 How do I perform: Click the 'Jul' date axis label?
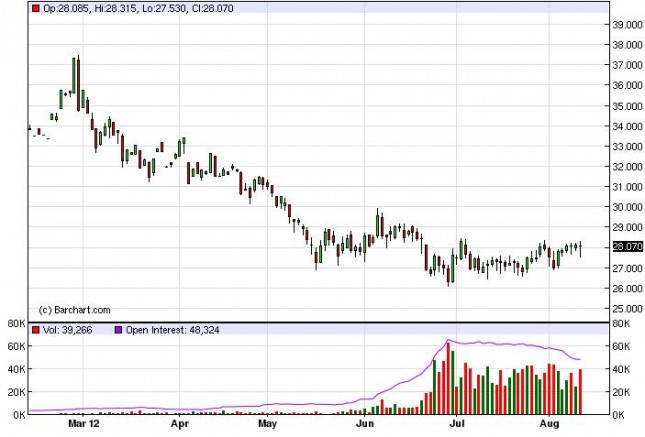pyautogui.click(x=457, y=423)
